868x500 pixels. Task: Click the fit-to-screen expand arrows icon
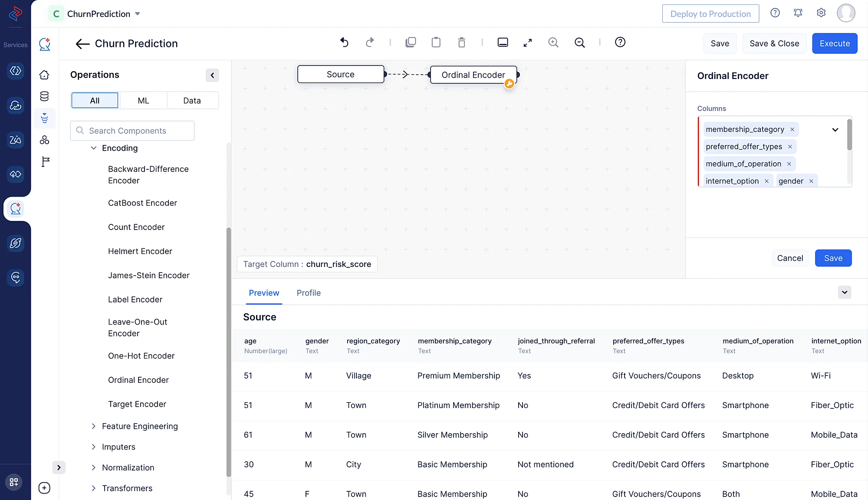[x=527, y=43]
